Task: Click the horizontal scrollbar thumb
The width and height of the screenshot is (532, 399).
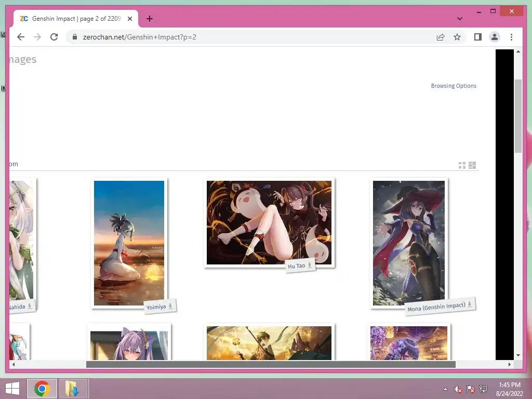Action: (x=271, y=364)
